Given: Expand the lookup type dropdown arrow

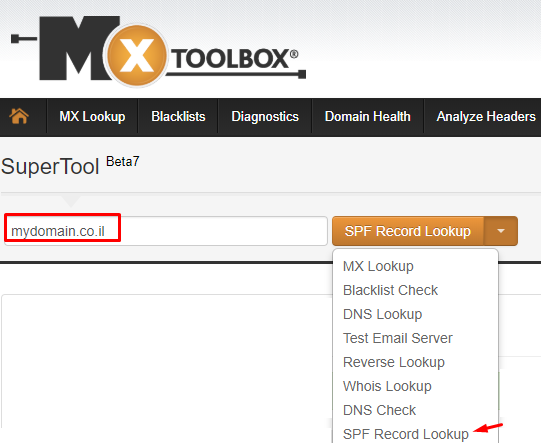Looking at the screenshot, I should pos(501,231).
